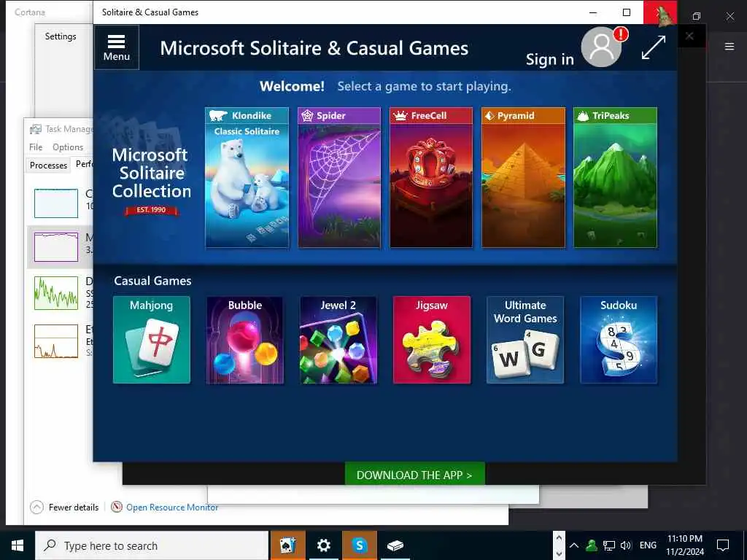
Task: Click the taskbar search box
Action: (x=152, y=545)
